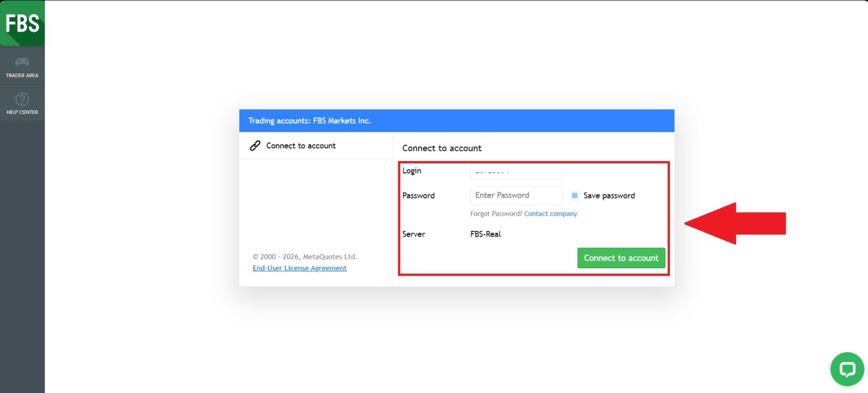
Task: Click the "Forgot Password?" text
Action: (496, 214)
